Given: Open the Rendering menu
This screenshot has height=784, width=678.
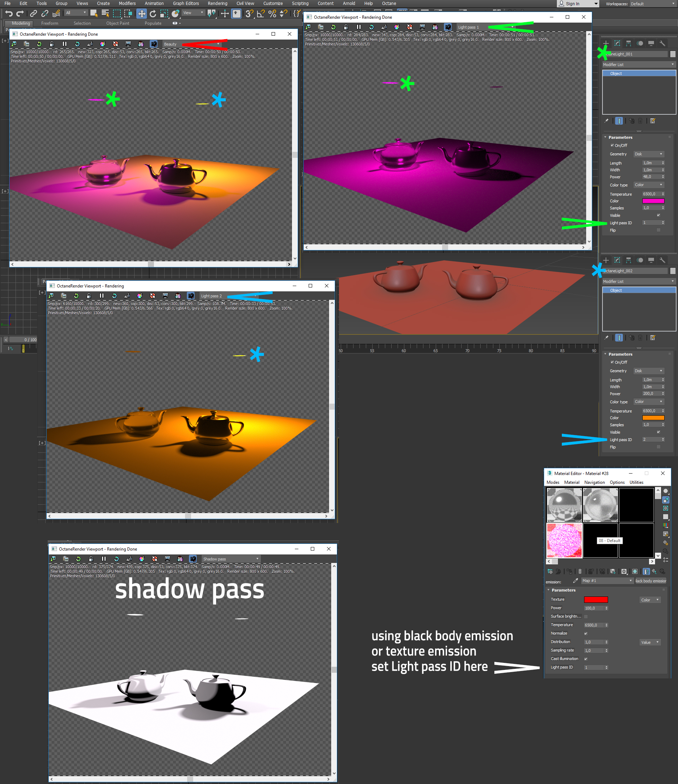Looking at the screenshot, I should pos(217,4).
